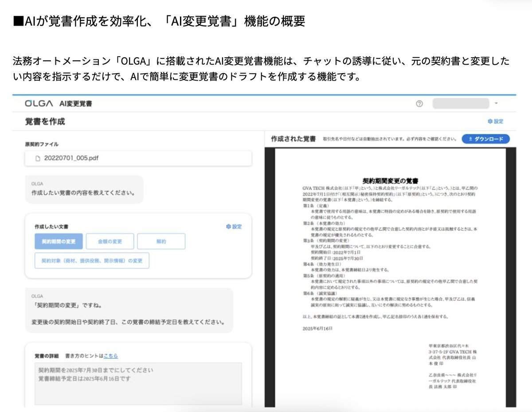Click the AI変更覚書 header label
The width and height of the screenshot is (532, 412).
(76, 104)
